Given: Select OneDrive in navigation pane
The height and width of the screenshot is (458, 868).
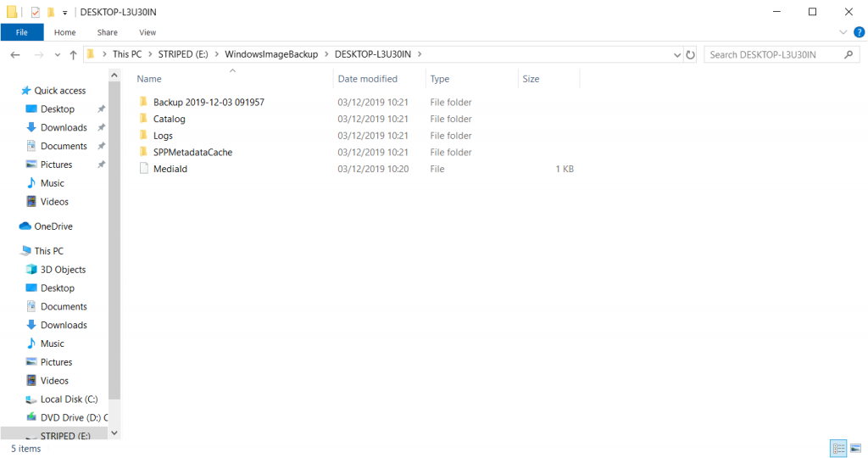Looking at the screenshot, I should tap(53, 226).
